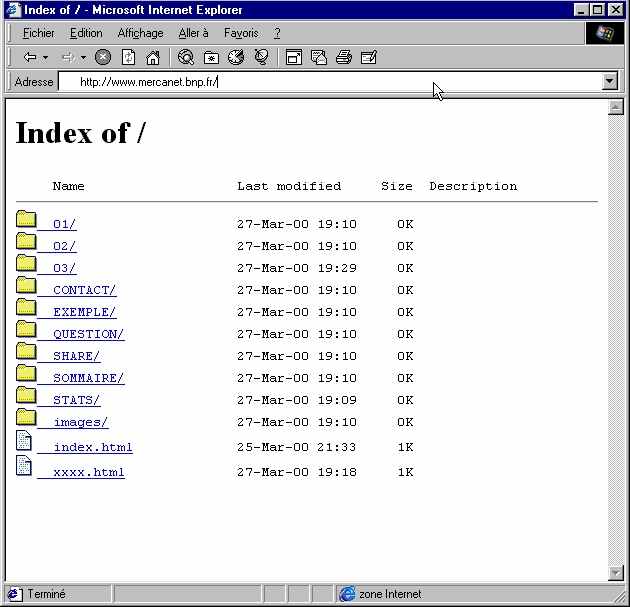Follow the index.html file link
The width and height of the screenshot is (630, 607).
point(92,447)
